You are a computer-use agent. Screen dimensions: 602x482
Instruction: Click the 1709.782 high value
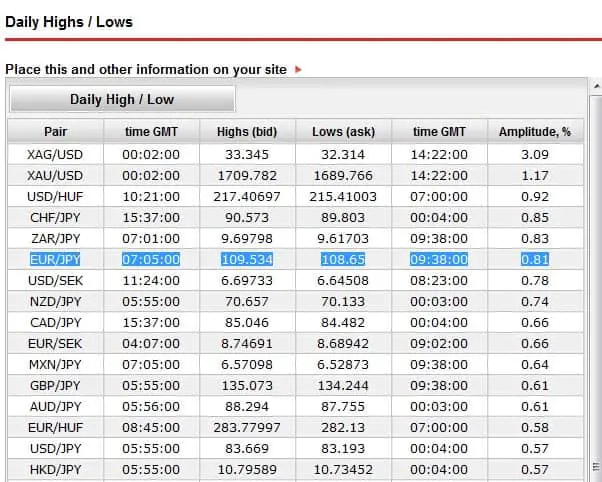[247, 176]
